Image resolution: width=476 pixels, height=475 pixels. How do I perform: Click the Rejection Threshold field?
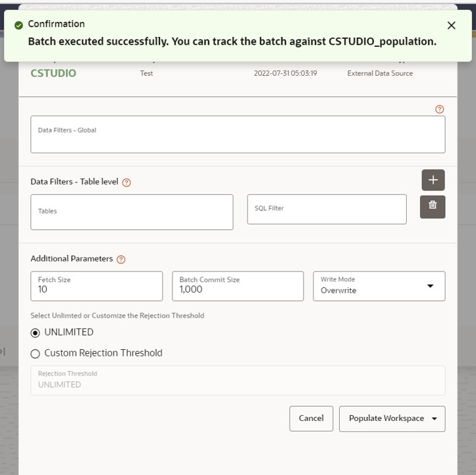click(238, 380)
